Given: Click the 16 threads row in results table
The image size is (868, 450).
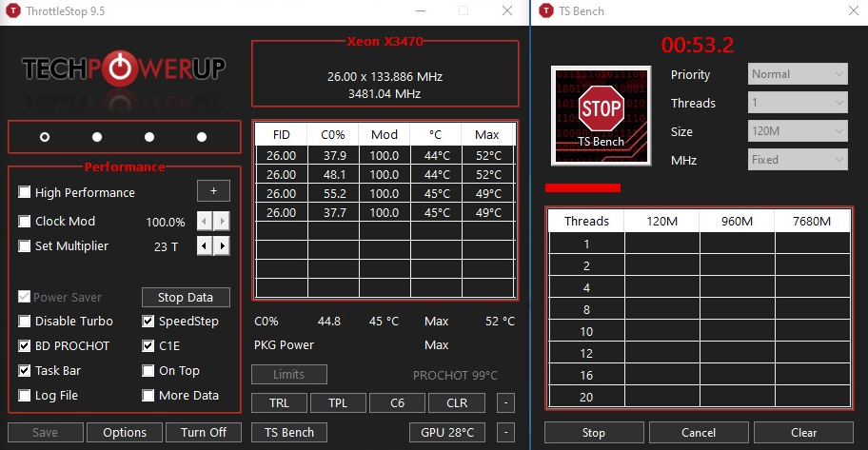Looking at the screenshot, I should tap(700, 375).
